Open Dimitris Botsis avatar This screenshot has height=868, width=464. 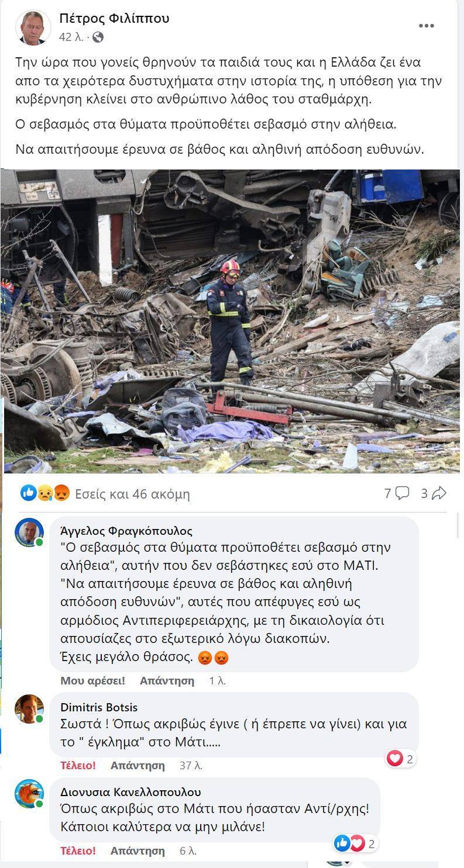pyautogui.click(x=29, y=708)
